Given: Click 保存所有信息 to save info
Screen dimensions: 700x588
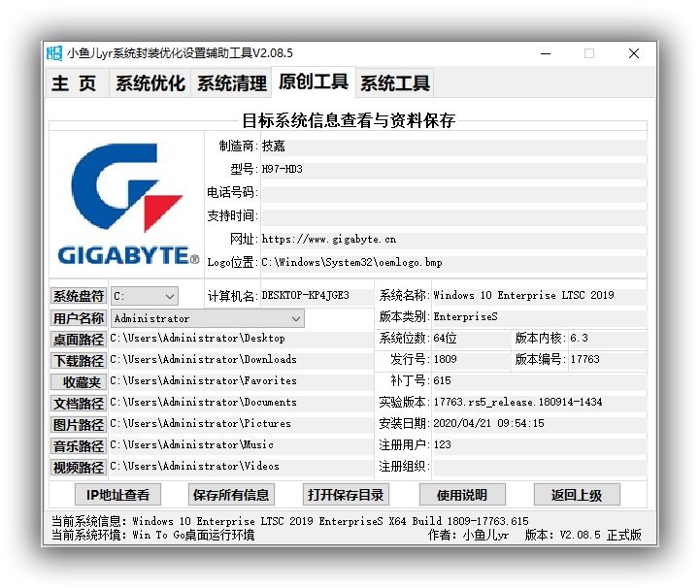Looking at the screenshot, I should pos(231,495).
